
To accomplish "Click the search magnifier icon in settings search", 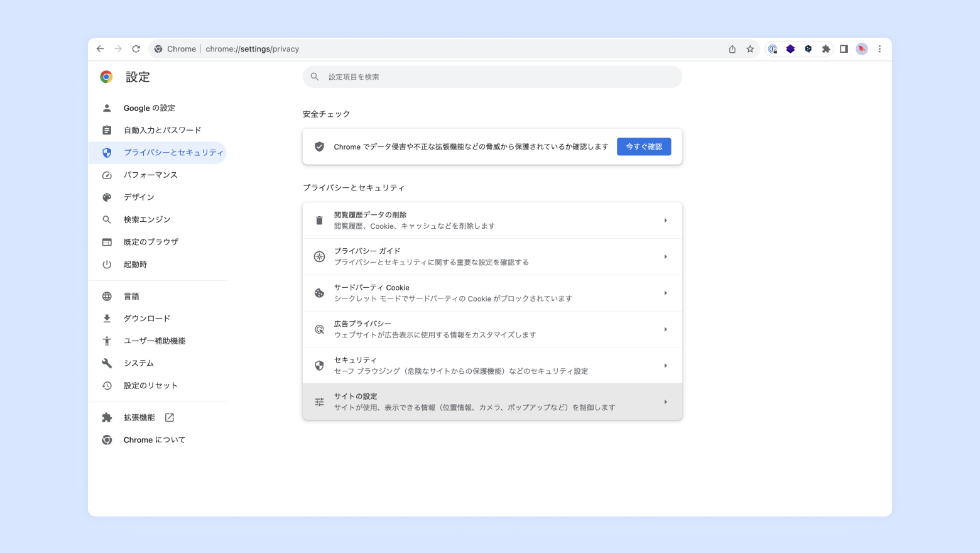I will pyautogui.click(x=315, y=77).
